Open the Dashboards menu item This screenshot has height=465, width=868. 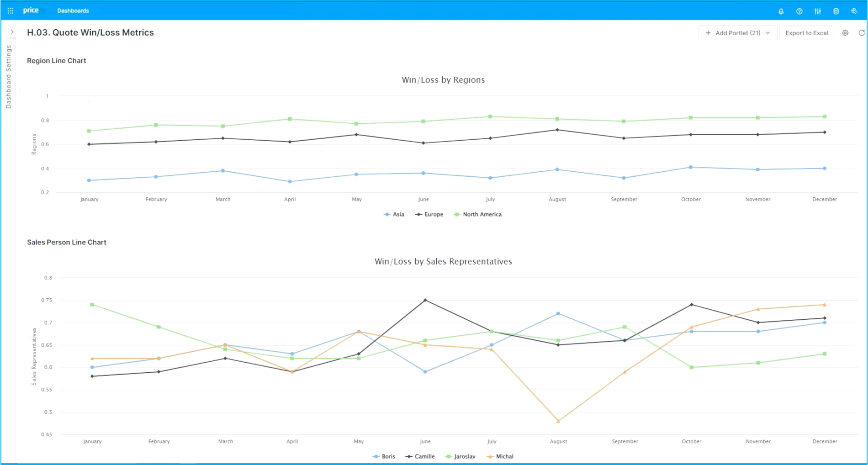[73, 11]
